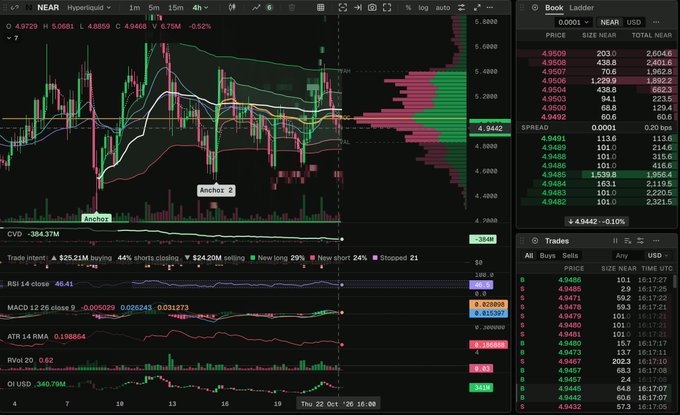Open Trades filter settings via the sliders icon

pos(640,241)
